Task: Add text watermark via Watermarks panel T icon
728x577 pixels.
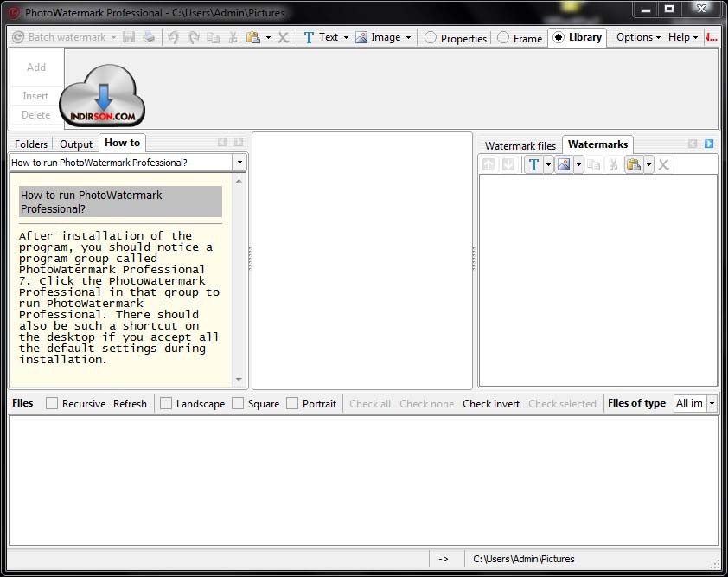Action: (x=533, y=164)
